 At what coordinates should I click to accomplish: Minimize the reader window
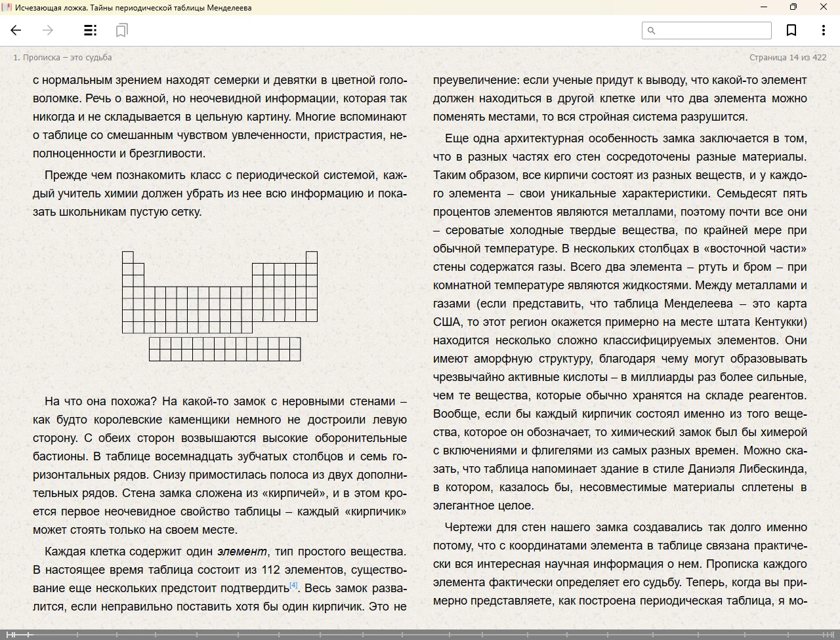(x=763, y=7)
